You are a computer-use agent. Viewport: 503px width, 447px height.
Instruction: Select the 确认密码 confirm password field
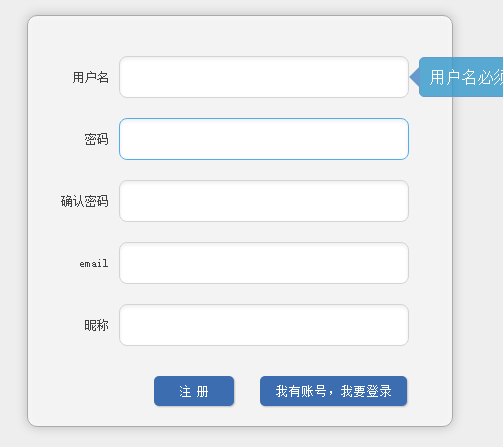[264, 201]
